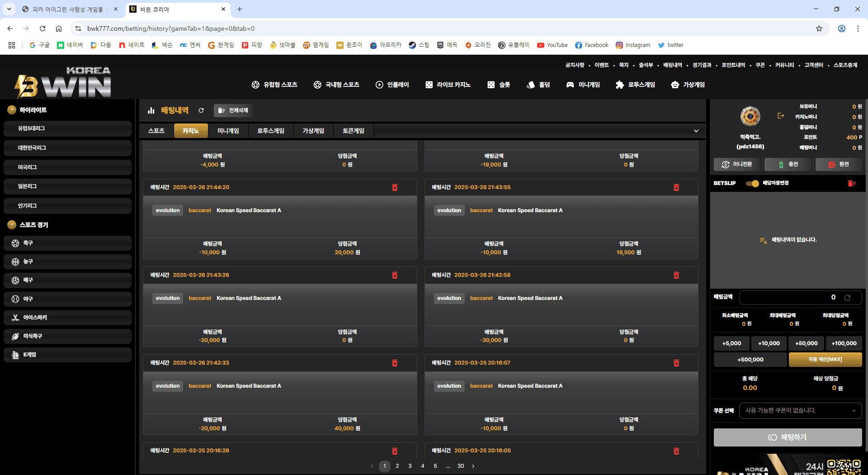Viewport: 868px width, 475px height.
Task: Add +10,000 to the bet amount
Action: point(769,343)
